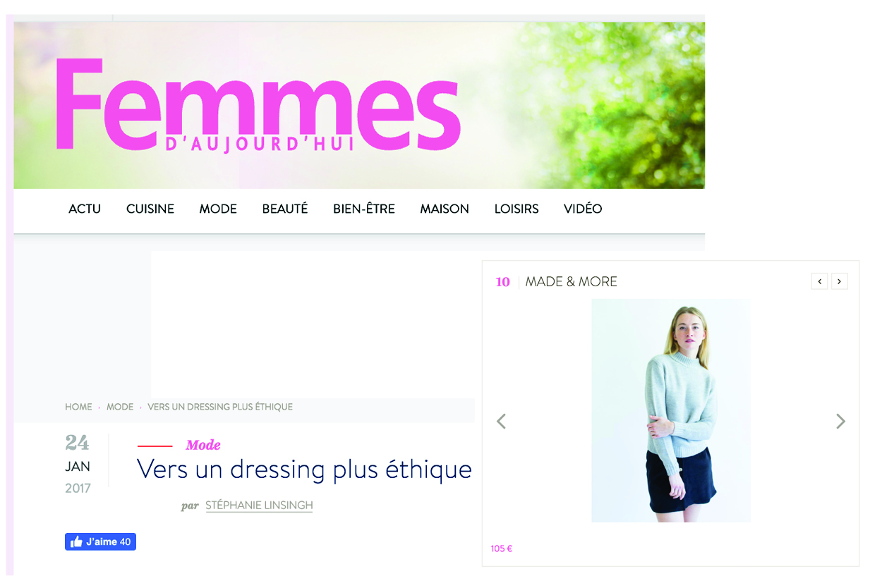Screen dimensions: 882x588
Task: Like the article with J'aime button
Action: (x=100, y=541)
